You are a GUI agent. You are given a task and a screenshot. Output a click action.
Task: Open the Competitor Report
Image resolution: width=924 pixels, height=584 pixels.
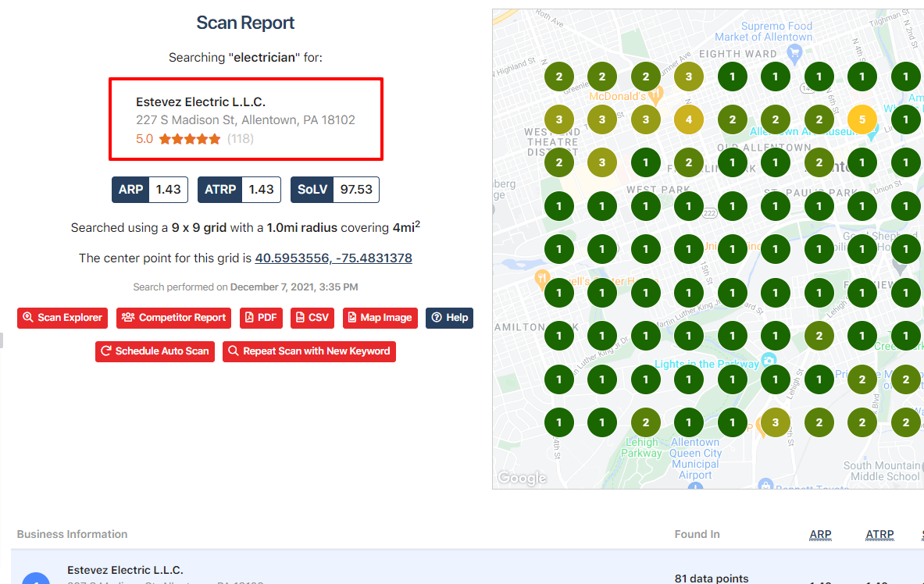pos(174,318)
